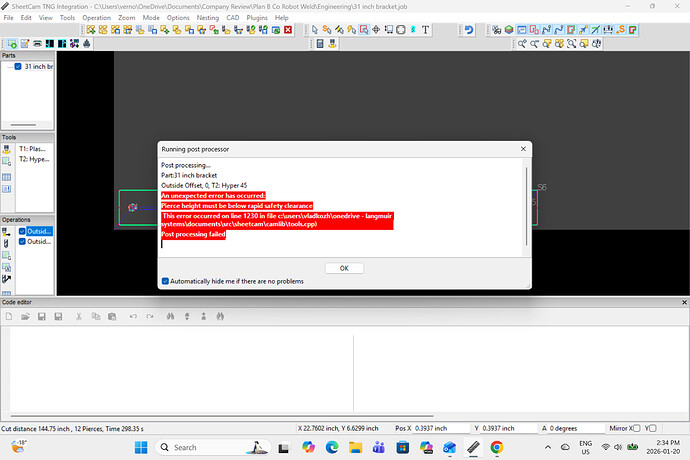This screenshot has width=690, height=460.
Task: Toggle the 31 inch bracket part checkbox
Action: pyautogui.click(x=18, y=66)
